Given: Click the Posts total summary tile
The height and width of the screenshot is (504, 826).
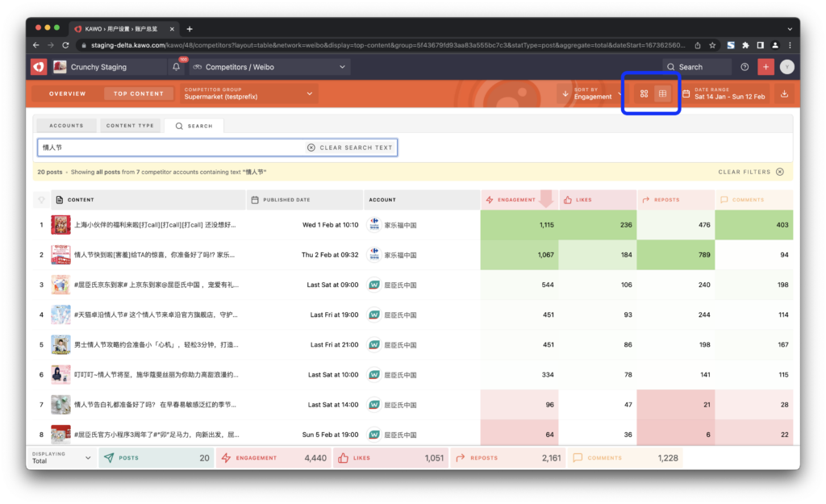Looking at the screenshot, I should pos(156,458).
